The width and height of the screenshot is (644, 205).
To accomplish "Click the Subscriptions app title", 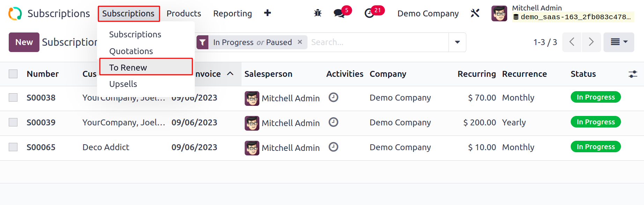I will [x=59, y=13].
